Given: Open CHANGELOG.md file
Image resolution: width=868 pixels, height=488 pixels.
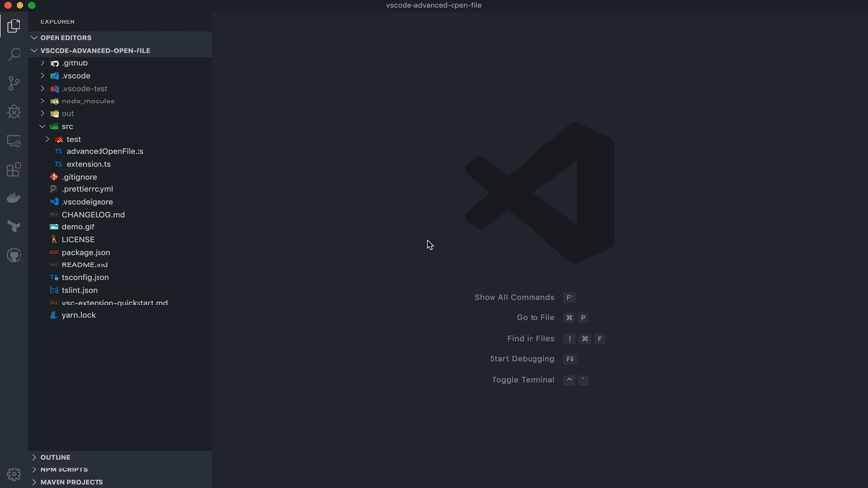Looking at the screenshot, I should click(93, 215).
